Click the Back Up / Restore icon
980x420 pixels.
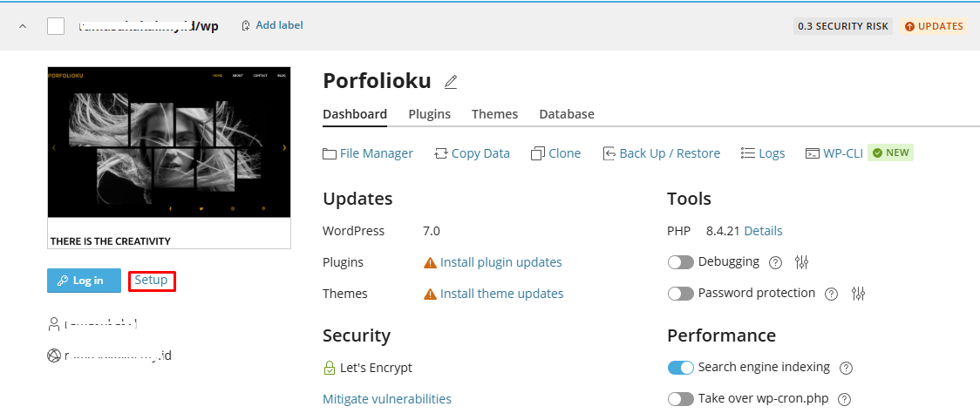(609, 153)
